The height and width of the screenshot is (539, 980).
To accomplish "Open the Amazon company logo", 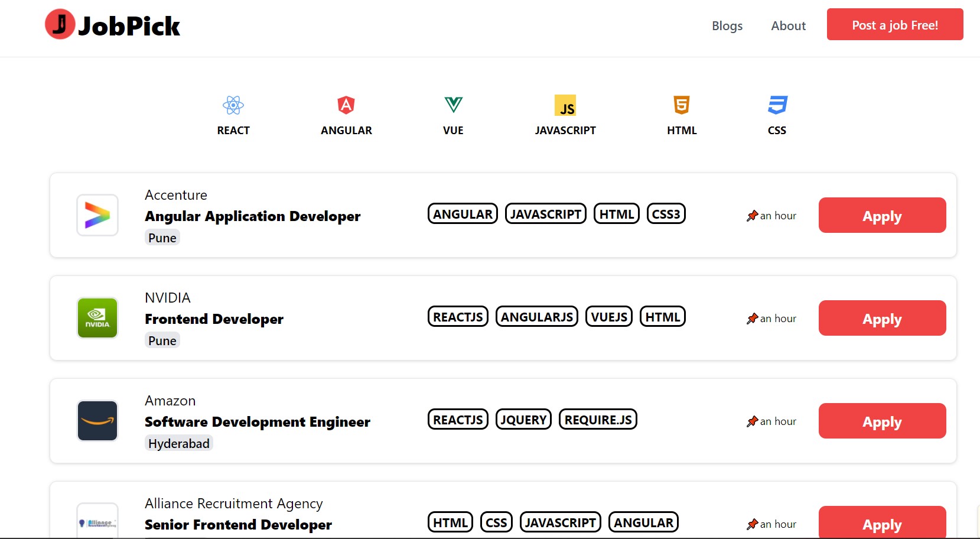I will [x=97, y=421].
